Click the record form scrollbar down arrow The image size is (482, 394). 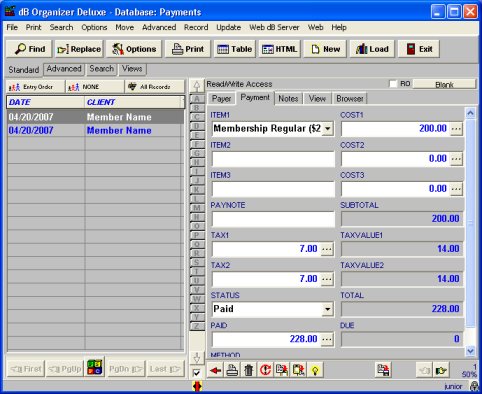470,351
